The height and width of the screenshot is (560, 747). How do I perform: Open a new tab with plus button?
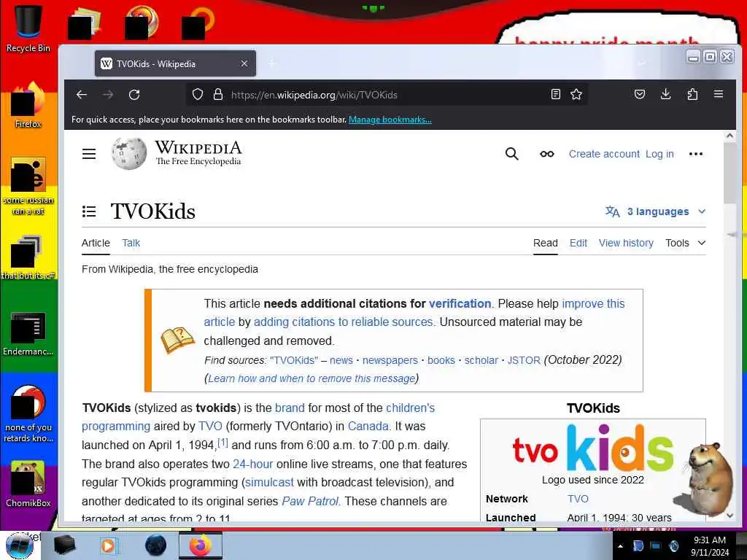(272, 63)
